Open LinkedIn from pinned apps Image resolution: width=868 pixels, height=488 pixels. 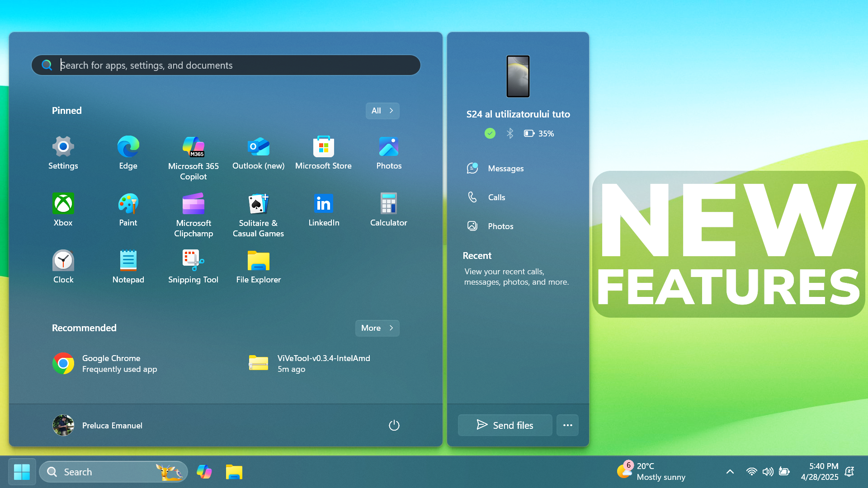click(x=323, y=209)
